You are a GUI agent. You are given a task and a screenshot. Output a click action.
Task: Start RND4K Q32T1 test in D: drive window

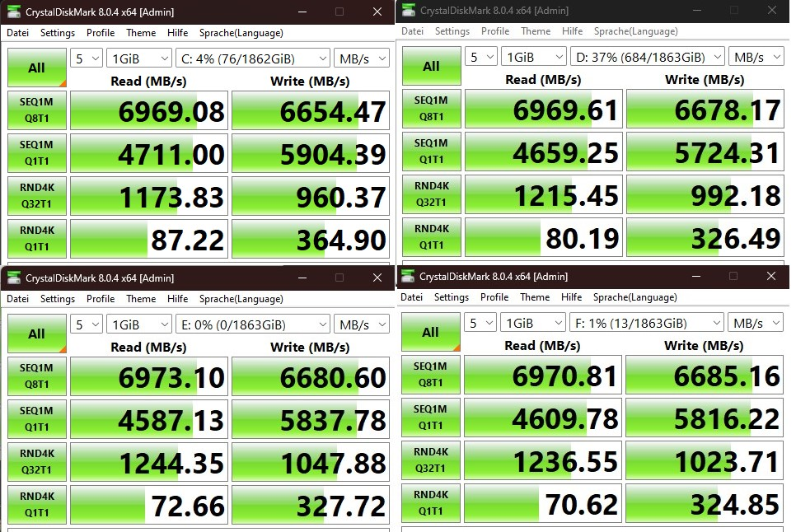(x=432, y=194)
